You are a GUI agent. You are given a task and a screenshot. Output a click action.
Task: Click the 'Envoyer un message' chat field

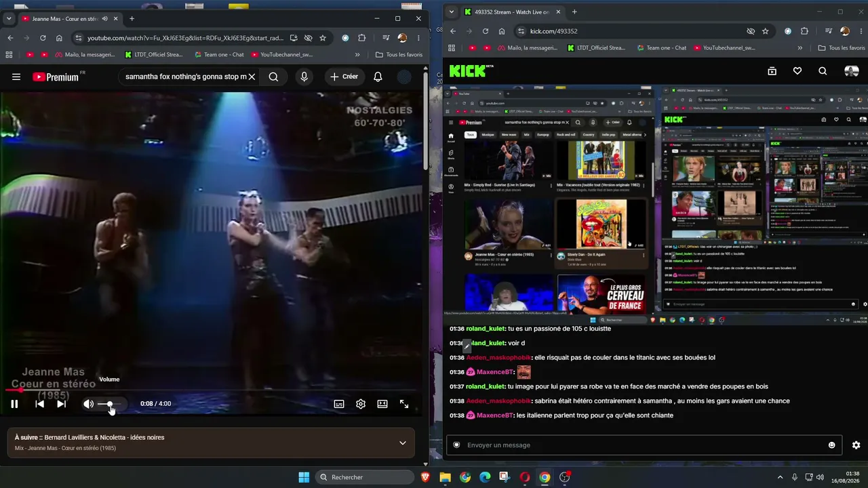[644, 445]
